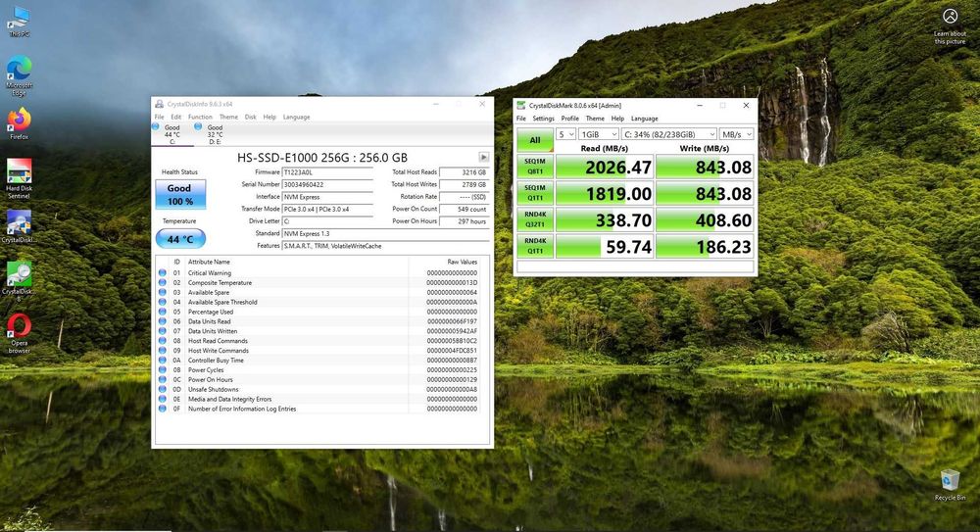
Task: Click the 408.60 write result bar
Action: [x=705, y=219]
